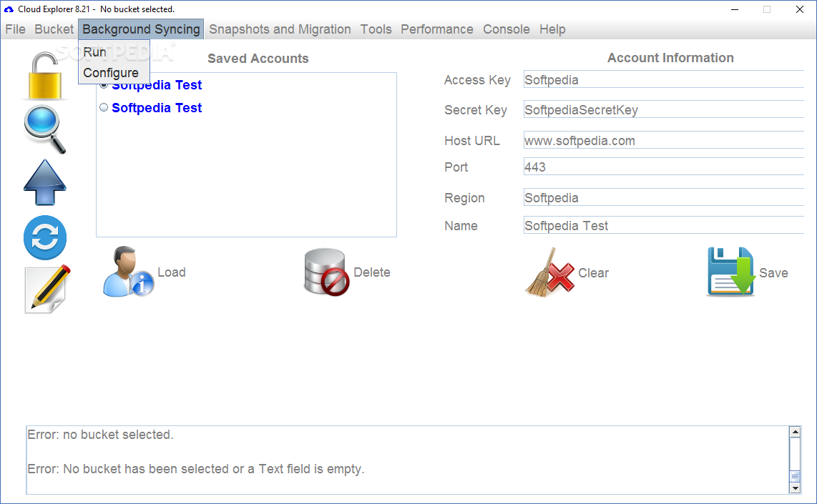Choose Run from Background Syncing menu
The height and width of the screenshot is (504, 817).
(114, 52)
